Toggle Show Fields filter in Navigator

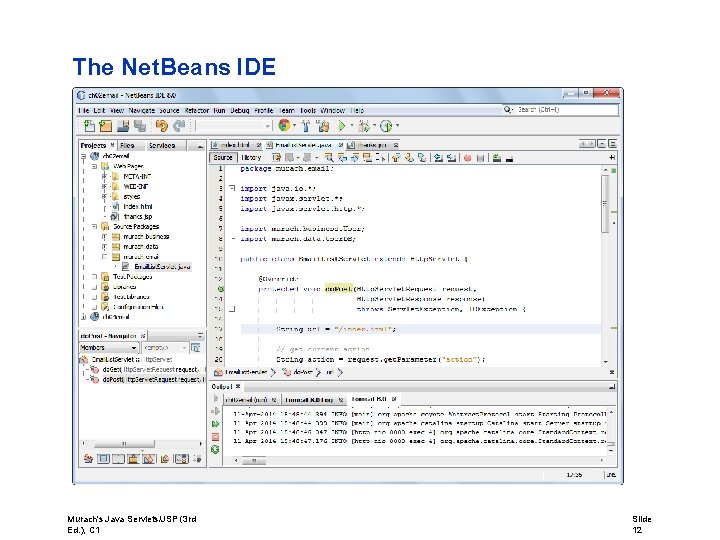(103, 458)
